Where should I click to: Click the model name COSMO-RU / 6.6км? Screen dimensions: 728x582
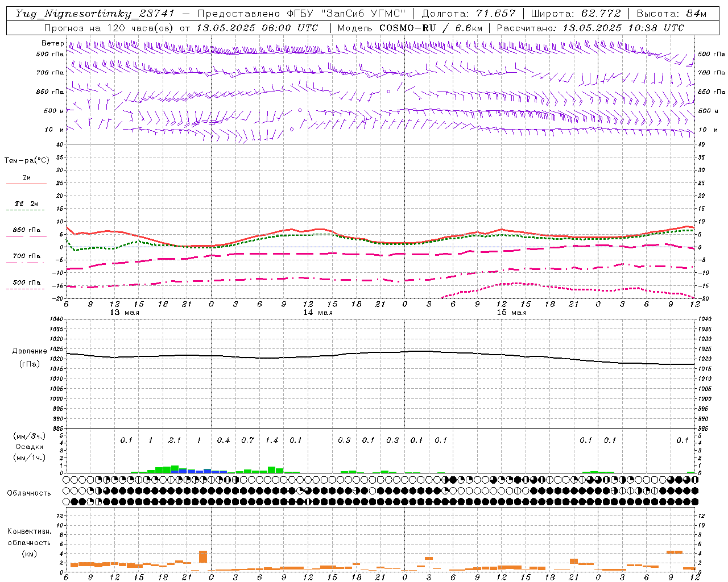coord(431,28)
